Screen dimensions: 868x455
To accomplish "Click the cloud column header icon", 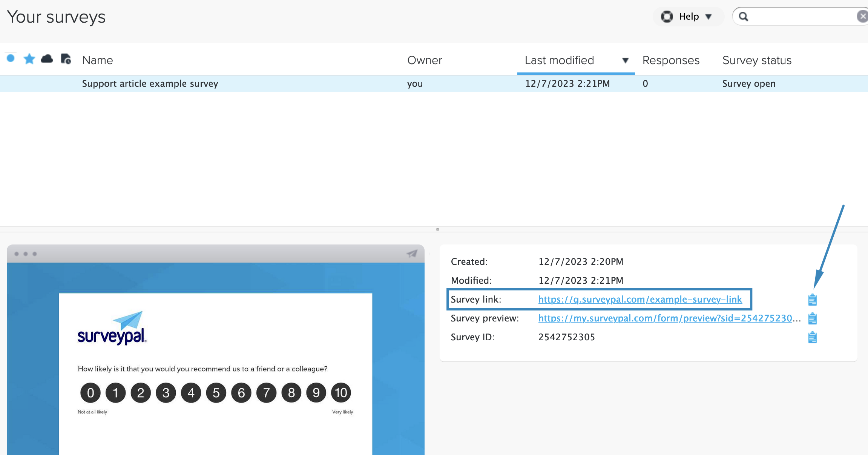I will (47, 59).
